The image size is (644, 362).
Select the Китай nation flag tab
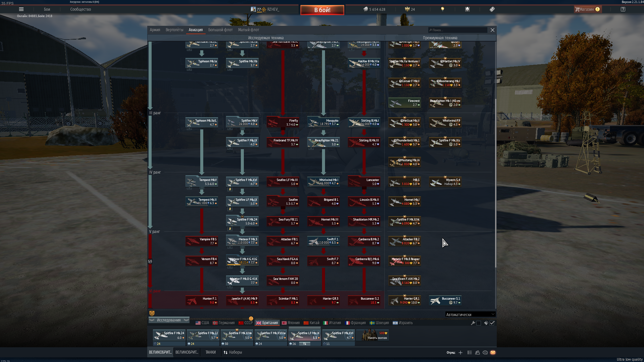[x=311, y=323]
